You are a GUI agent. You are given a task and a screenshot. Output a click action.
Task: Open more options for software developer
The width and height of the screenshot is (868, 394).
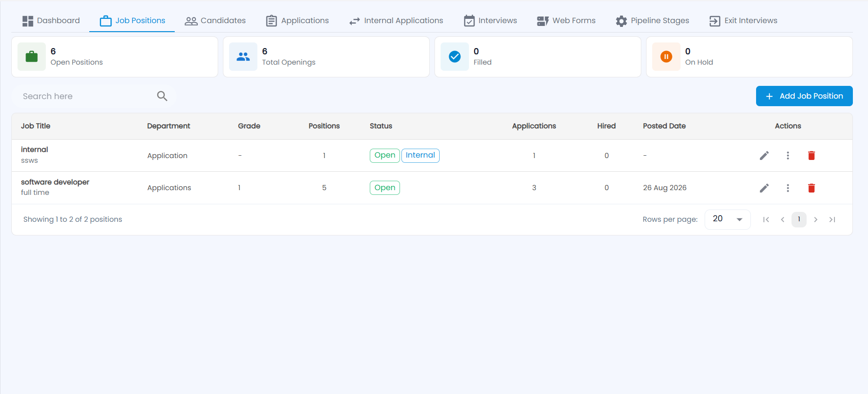(x=788, y=188)
